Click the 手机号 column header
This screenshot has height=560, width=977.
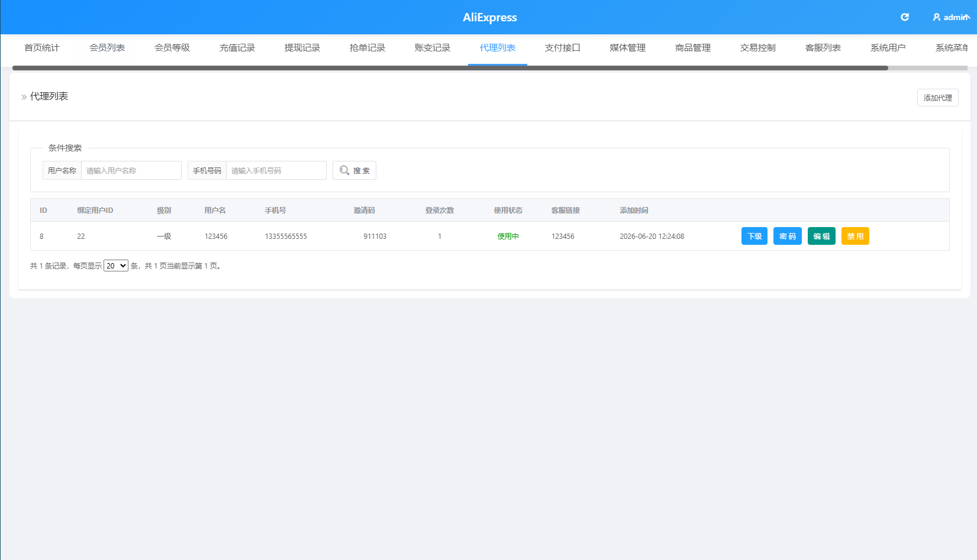(275, 211)
